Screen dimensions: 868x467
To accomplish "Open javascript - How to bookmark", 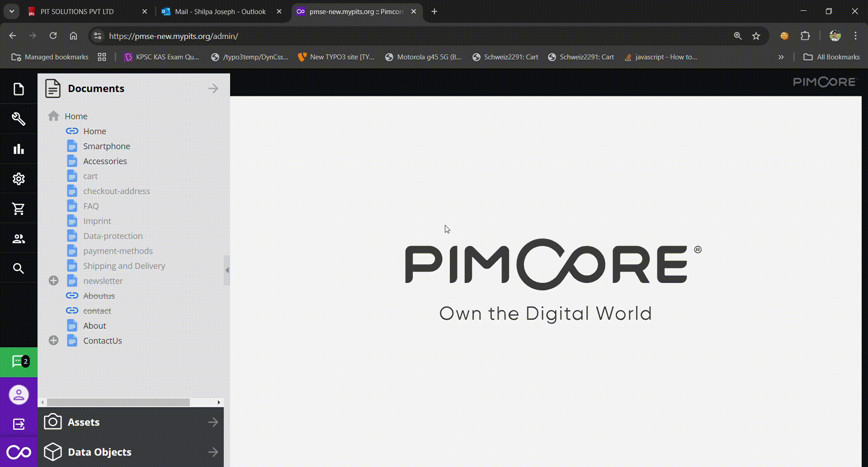I will pyautogui.click(x=660, y=57).
